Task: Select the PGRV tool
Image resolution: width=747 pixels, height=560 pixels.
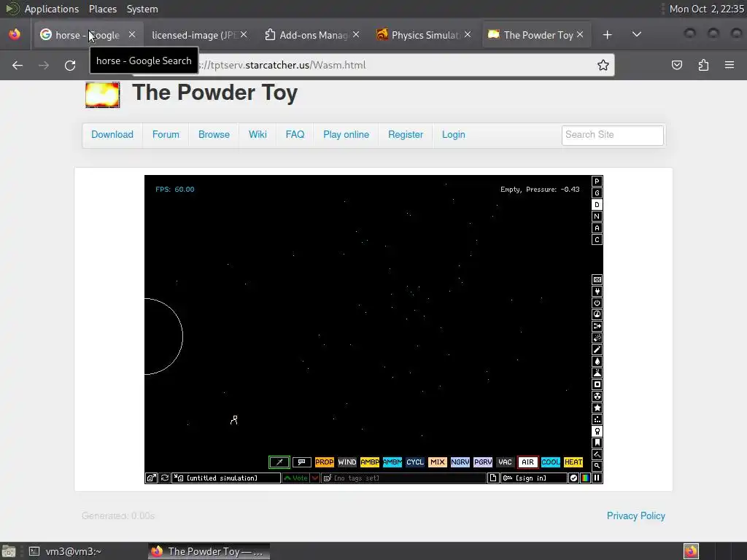Action: (x=483, y=462)
